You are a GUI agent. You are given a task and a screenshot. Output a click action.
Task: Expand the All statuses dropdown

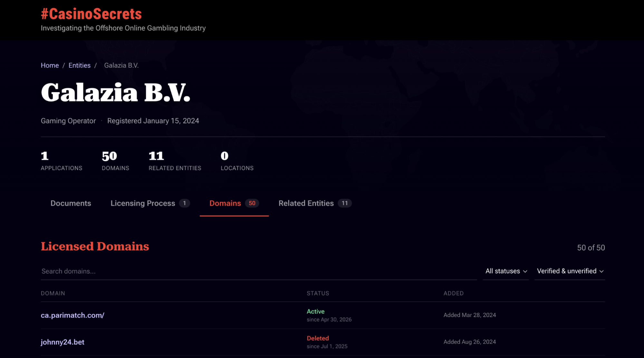(x=506, y=271)
